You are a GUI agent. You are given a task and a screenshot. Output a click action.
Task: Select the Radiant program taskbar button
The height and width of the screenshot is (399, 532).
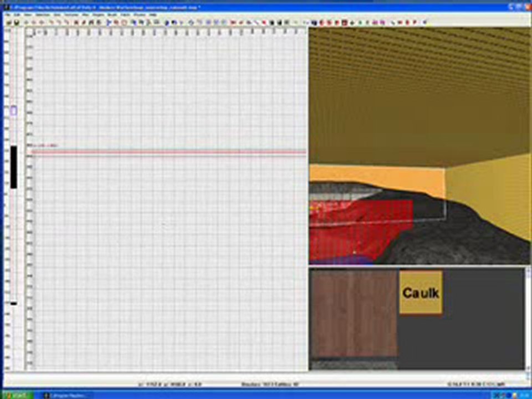[x=68, y=395]
